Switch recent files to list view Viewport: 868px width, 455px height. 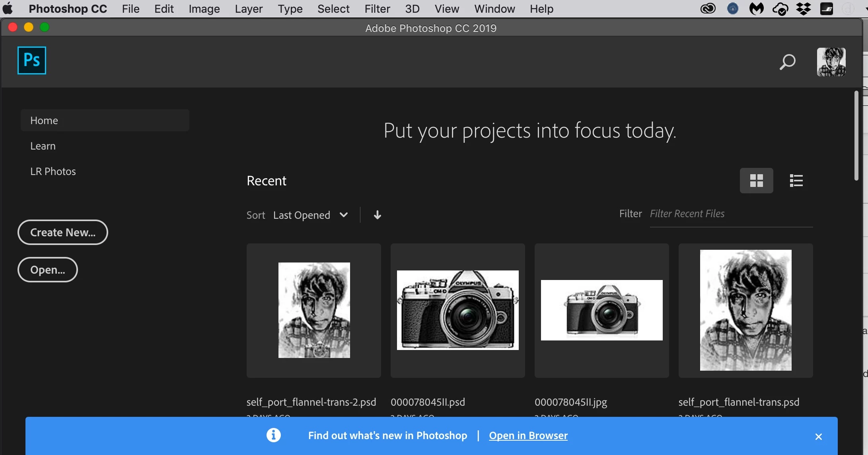point(796,181)
